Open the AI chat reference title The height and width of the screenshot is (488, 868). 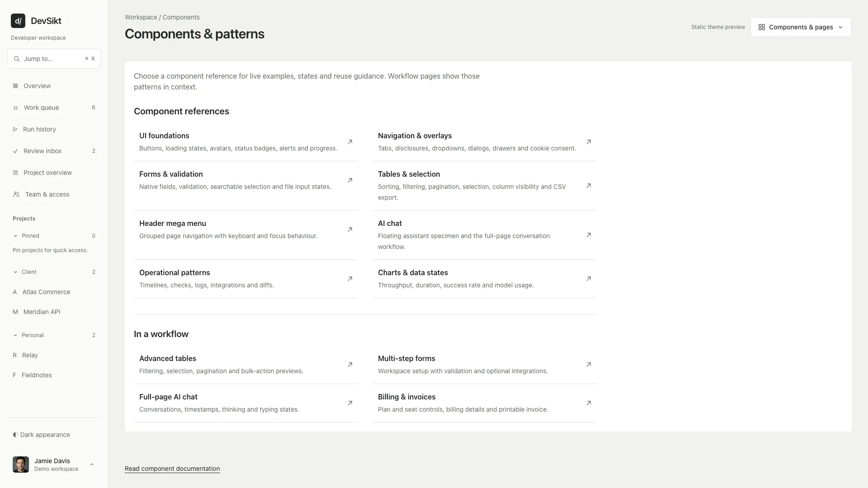(390, 223)
